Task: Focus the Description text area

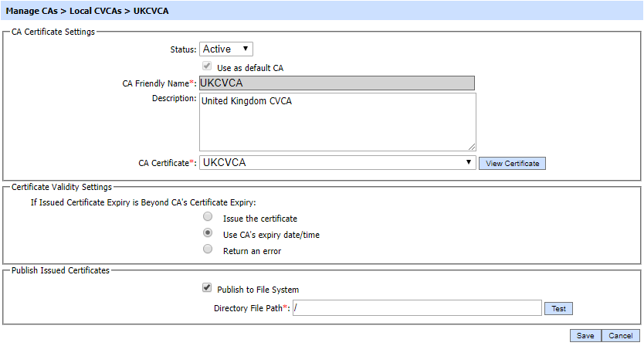Action: [x=337, y=121]
